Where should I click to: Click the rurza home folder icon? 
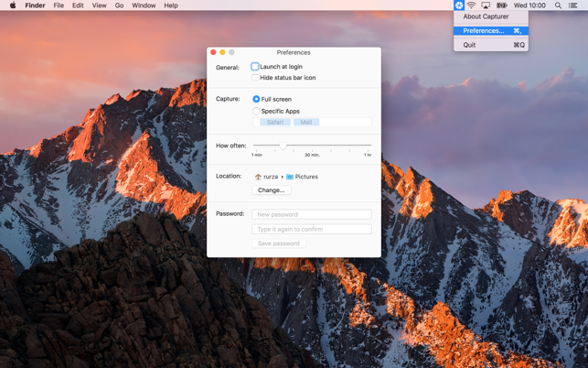click(x=258, y=177)
